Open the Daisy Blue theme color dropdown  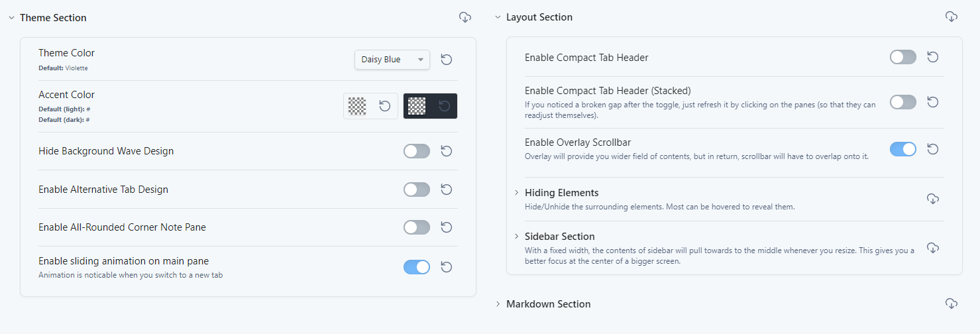392,60
